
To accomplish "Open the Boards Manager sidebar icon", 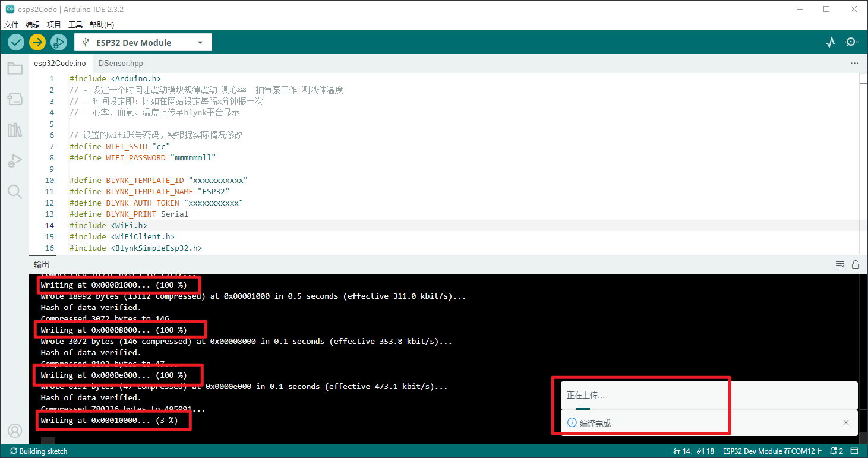I will (x=15, y=99).
